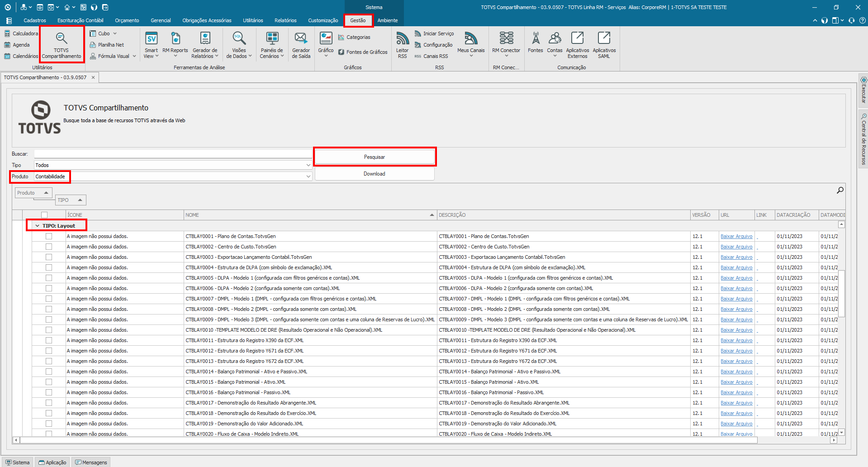Viewport: 868px width, 467px height.
Task: Open Canais RSS
Action: 431,56
